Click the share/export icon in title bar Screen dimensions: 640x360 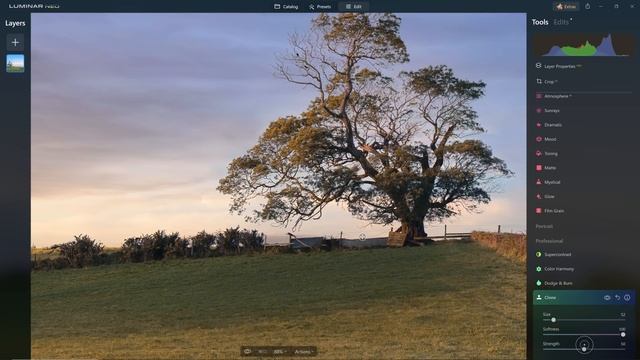[587, 6]
